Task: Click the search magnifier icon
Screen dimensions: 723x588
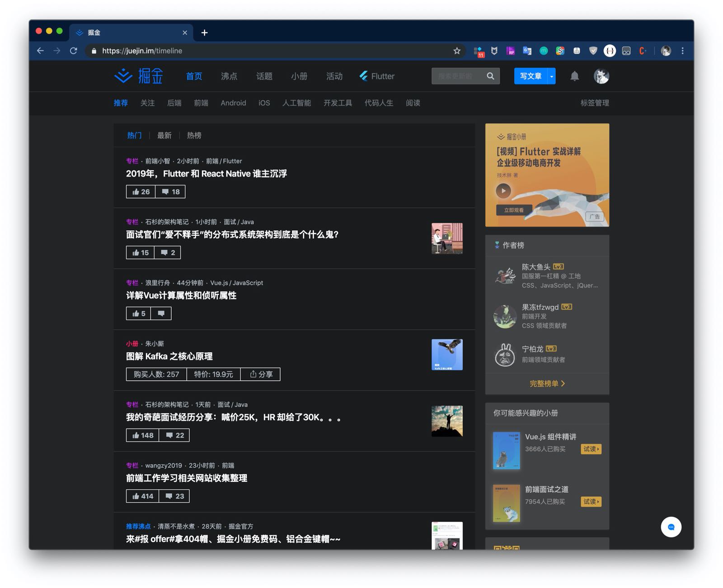Action: pyautogui.click(x=490, y=76)
